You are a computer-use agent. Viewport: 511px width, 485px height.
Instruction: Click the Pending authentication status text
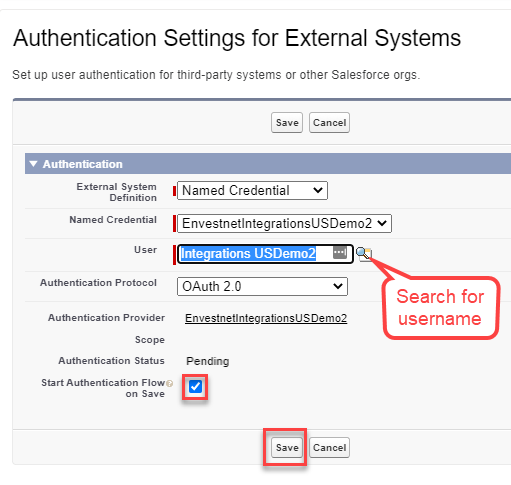(208, 361)
